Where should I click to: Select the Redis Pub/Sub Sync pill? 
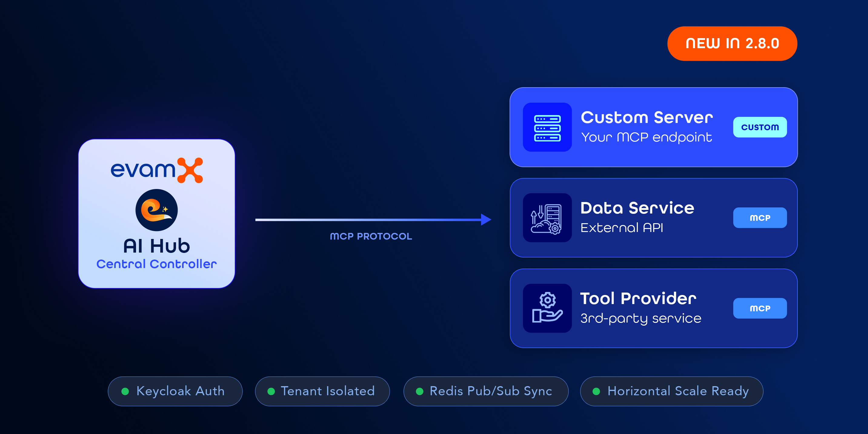[486, 391]
